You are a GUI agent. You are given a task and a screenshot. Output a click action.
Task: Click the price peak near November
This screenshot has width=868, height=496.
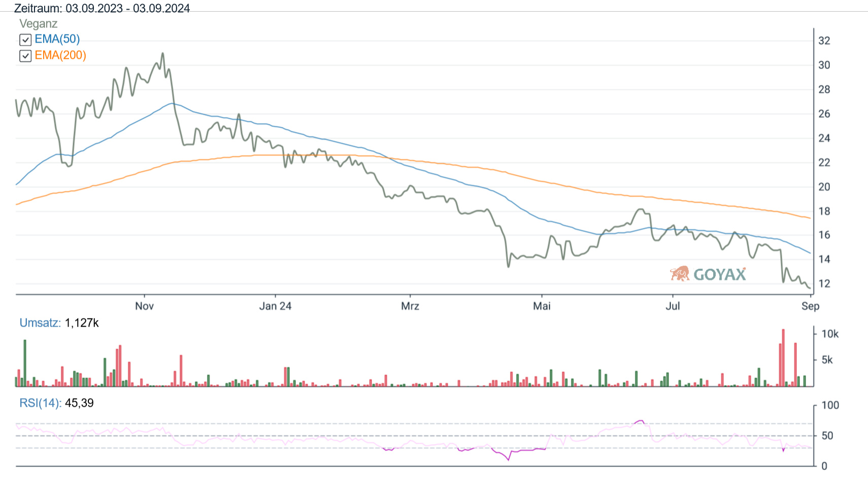[162, 53]
